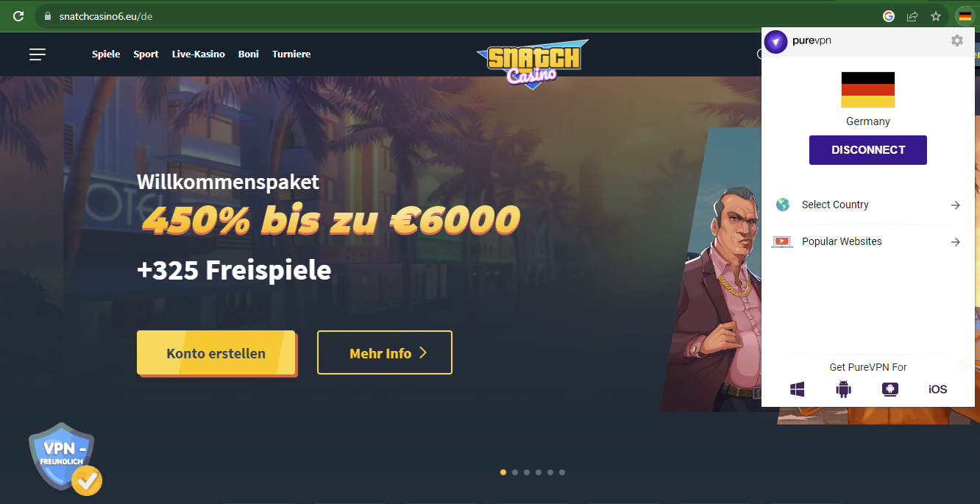Image resolution: width=980 pixels, height=504 pixels.
Task: Disconnect the VPN from Germany
Action: [x=868, y=150]
